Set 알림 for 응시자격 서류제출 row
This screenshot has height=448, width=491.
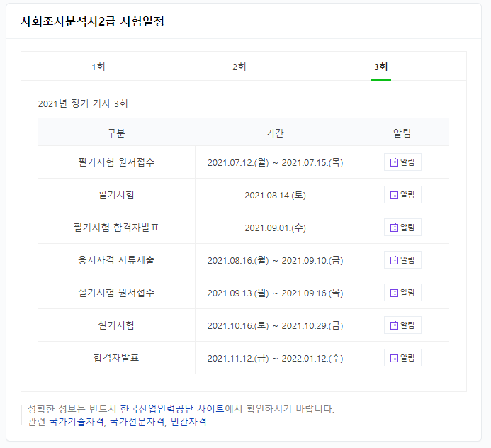(402, 260)
